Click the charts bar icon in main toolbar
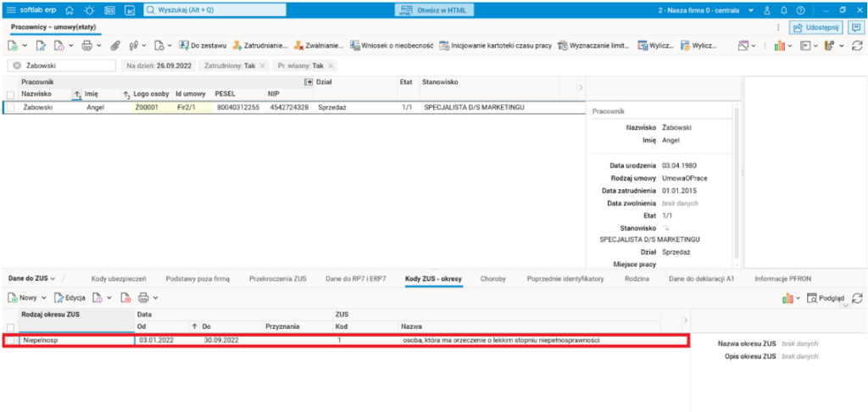868x412 pixels. pos(780,46)
